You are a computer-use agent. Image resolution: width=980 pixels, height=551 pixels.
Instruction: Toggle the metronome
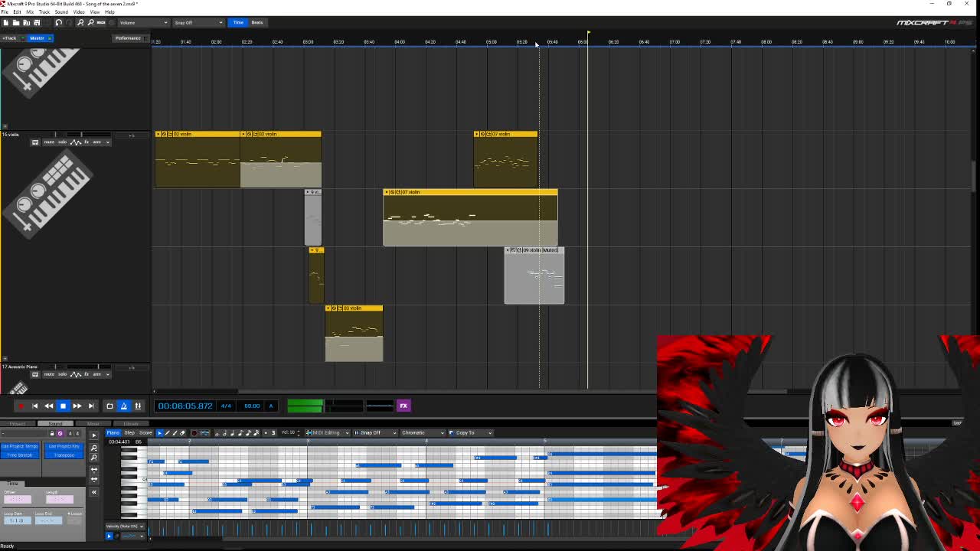coord(123,406)
